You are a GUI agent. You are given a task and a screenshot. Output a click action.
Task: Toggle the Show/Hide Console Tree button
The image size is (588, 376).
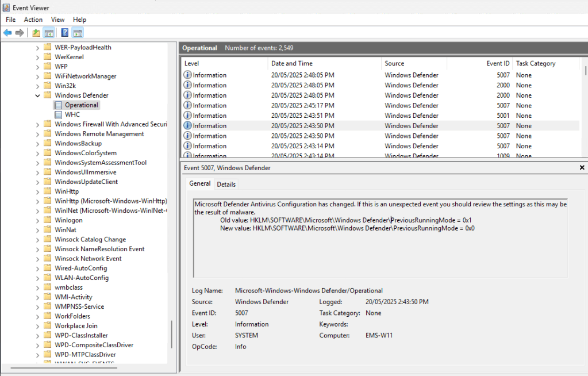(x=49, y=33)
